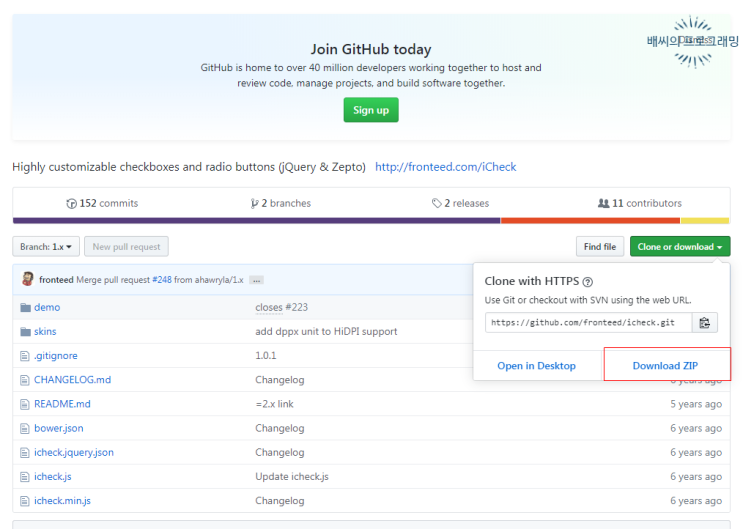Click the Find file button
743x529 pixels.
point(600,246)
